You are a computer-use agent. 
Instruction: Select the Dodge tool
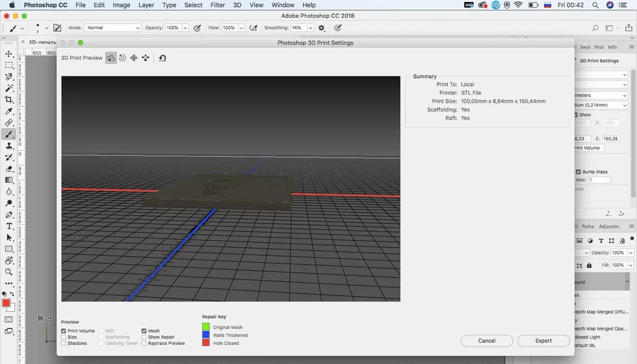[8, 203]
